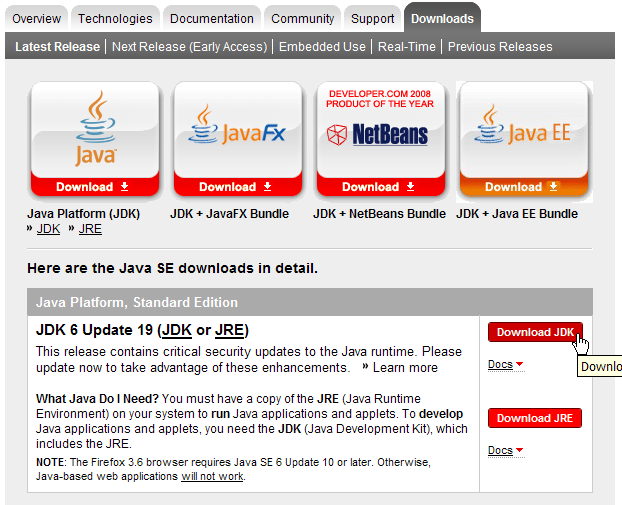Open the Documentation tab

[x=210, y=18]
